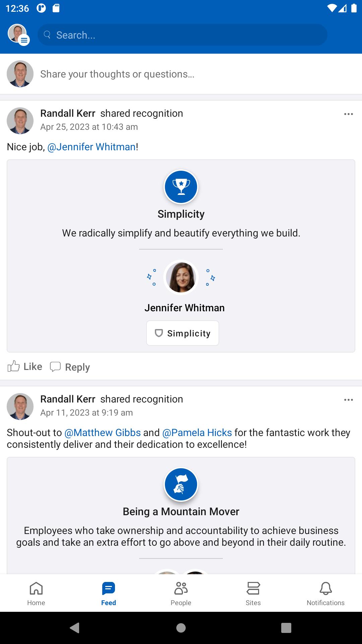Switch to the Sites tab
The image size is (362, 644).
(x=253, y=593)
